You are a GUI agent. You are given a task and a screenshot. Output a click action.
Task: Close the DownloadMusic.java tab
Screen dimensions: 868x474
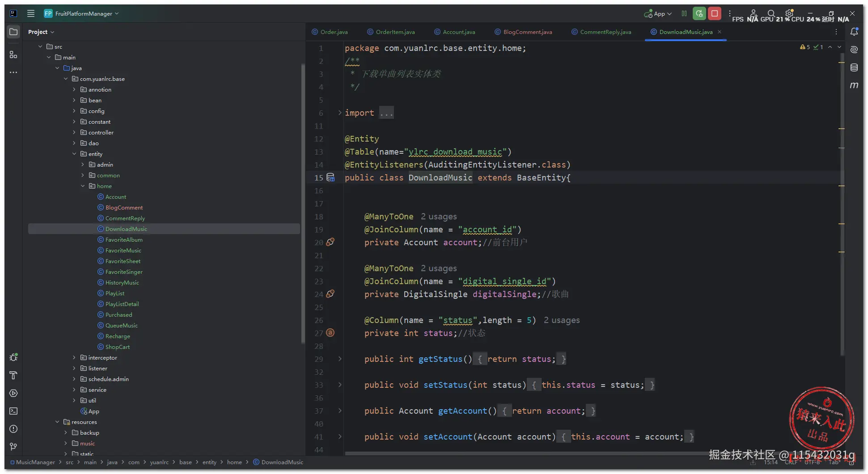point(720,32)
